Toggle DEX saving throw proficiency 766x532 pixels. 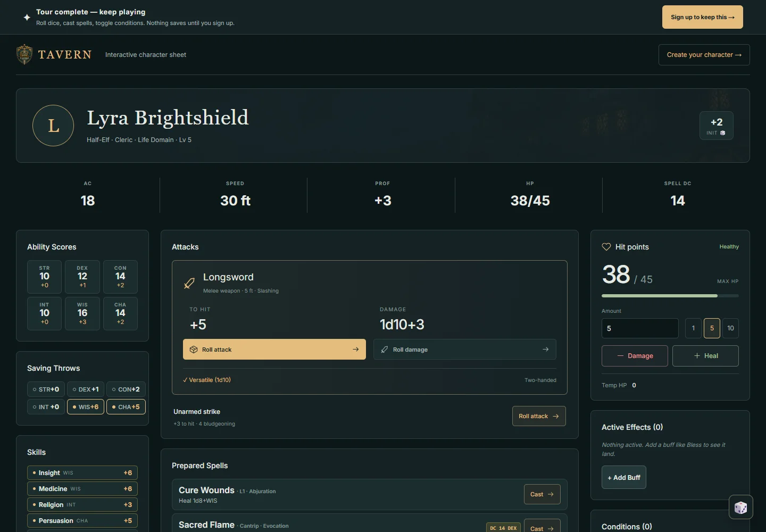click(x=86, y=389)
